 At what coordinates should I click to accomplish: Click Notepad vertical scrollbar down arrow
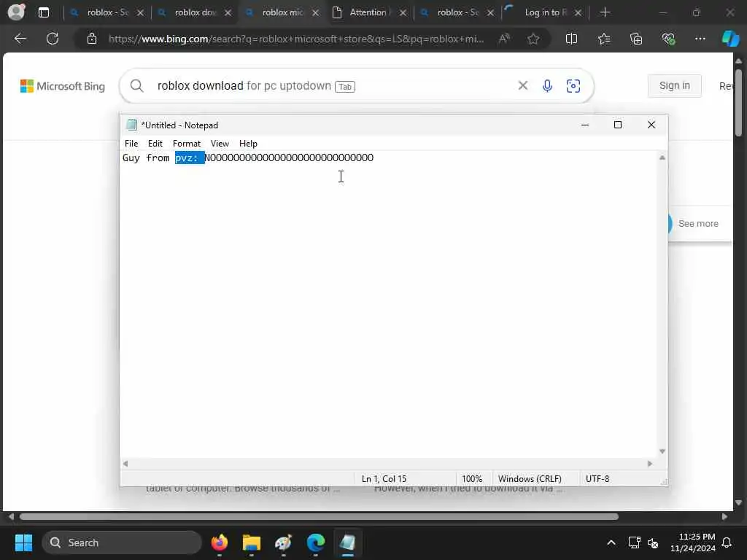[662, 451]
